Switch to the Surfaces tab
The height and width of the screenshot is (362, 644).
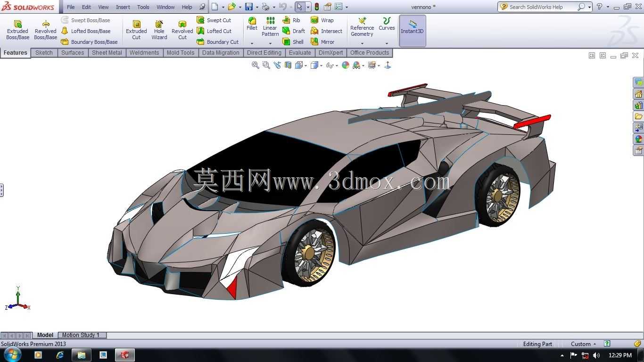[73, 53]
